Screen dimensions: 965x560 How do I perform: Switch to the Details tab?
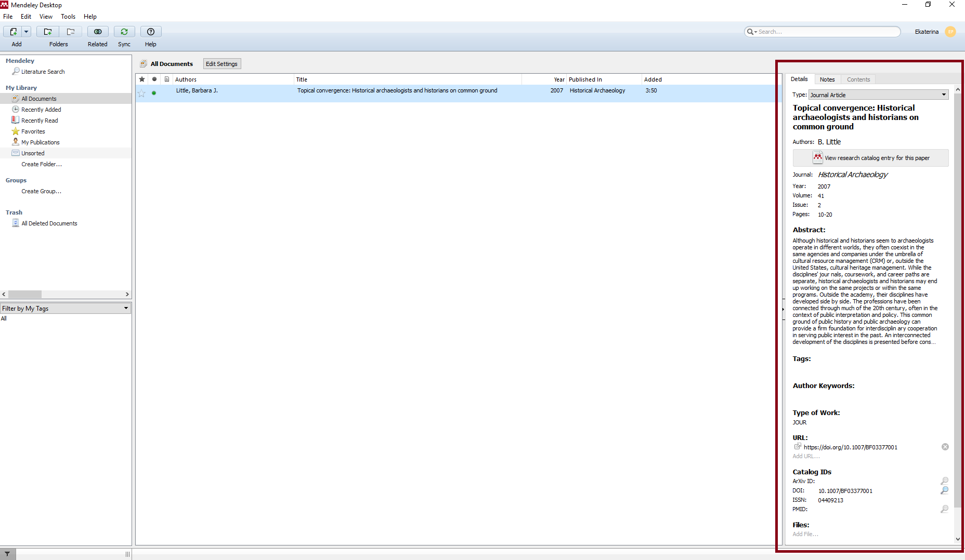tap(799, 79)
